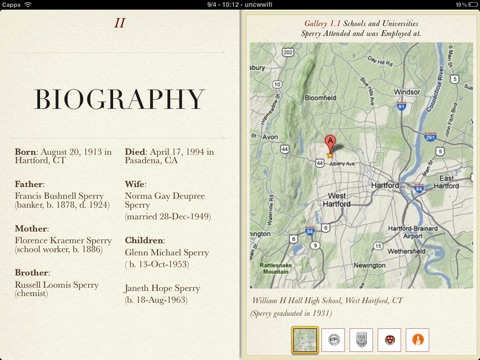Image resolution: width=480 pixels, height=360 pixels.
Task: Tap the wifi icon in status bar
Action: tap(28, 5)
